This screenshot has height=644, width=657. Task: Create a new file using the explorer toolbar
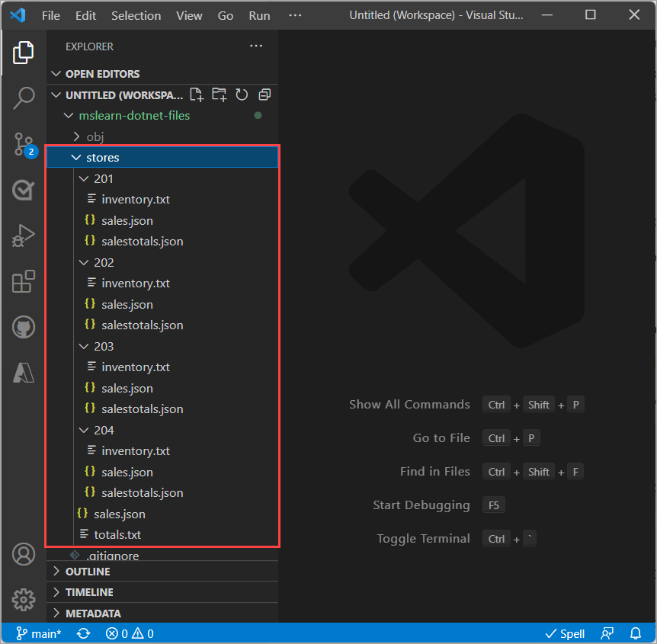point(196,94)
